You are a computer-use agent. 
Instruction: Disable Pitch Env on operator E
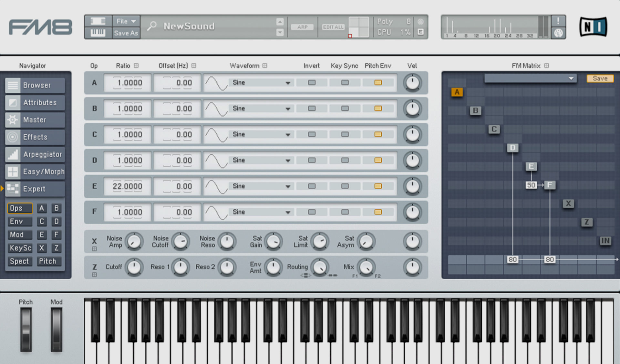tap(378, 186)
